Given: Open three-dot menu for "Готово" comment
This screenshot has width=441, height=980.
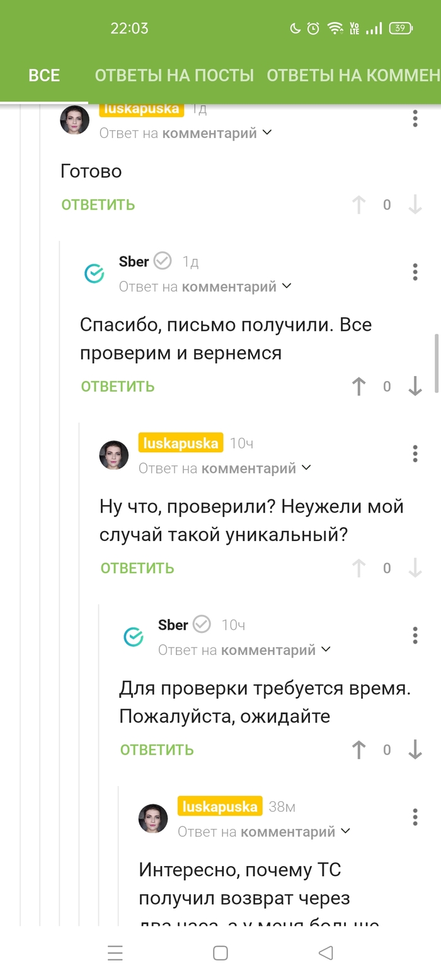Looking at the screenshot, I should pyautogui.click(x=415, y=118).
